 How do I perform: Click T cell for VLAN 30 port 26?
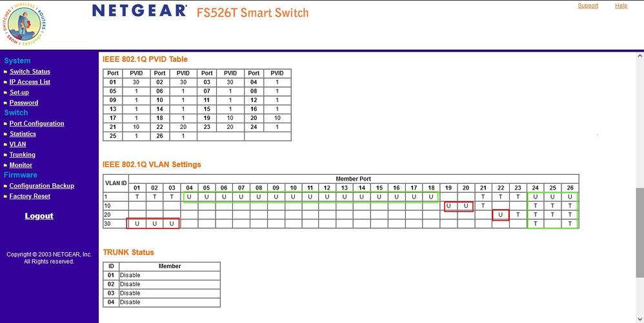570,224
